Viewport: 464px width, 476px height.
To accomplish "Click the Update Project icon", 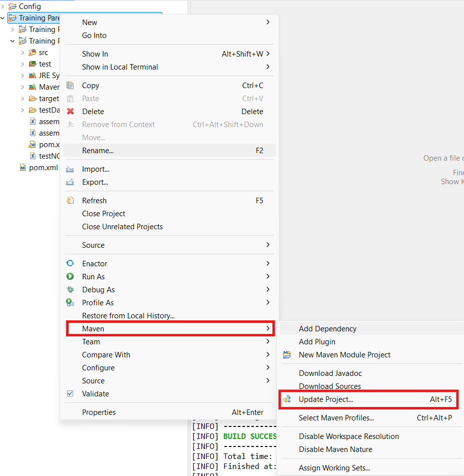I will 287,399.
